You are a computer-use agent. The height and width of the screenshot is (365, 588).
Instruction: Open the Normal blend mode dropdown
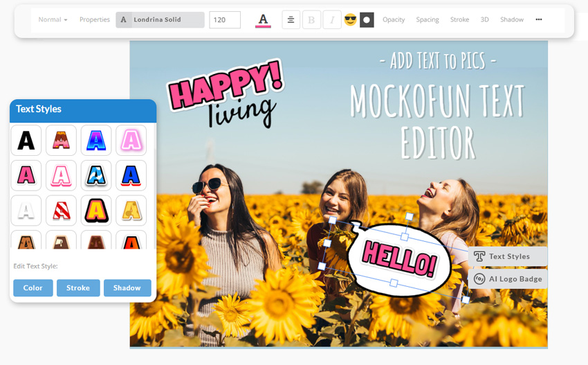click(53, 19)
